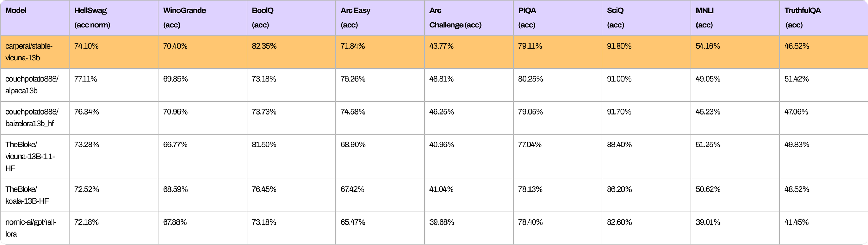The height and width of the screenshot is (245, 868).
Task: Click the 66.77% WinoGrande value
Action: [x=175, y=145]
